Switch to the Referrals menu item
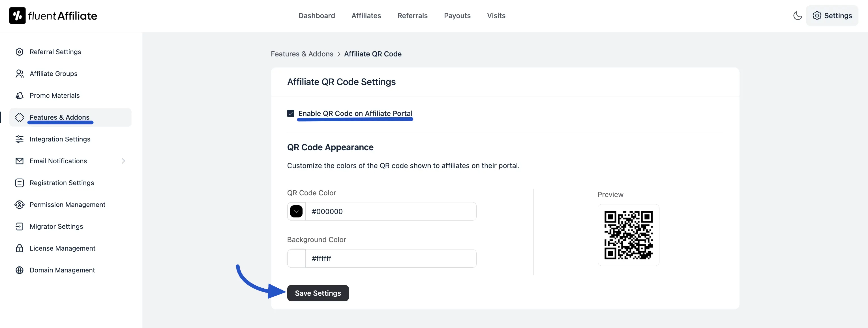Screen dimensions: 868x328 tap(412, 16)
